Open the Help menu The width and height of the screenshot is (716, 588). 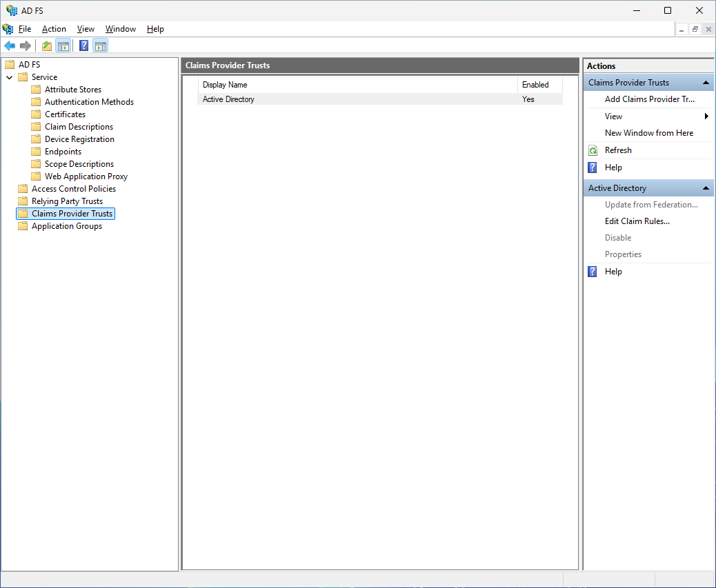coord(155,29)
